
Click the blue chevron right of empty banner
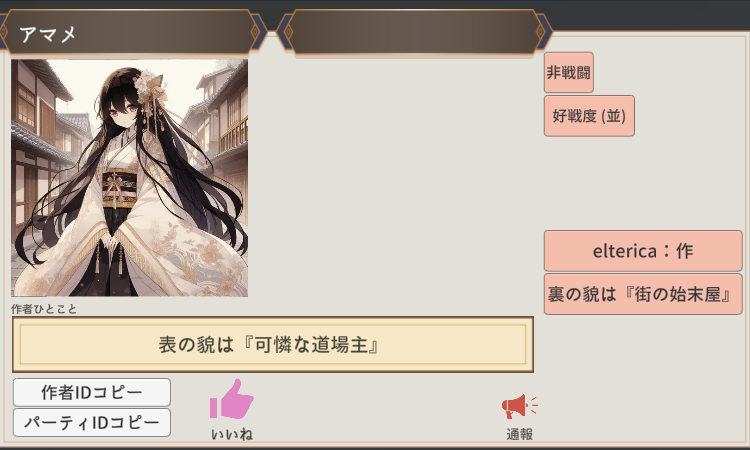[548, 32]
